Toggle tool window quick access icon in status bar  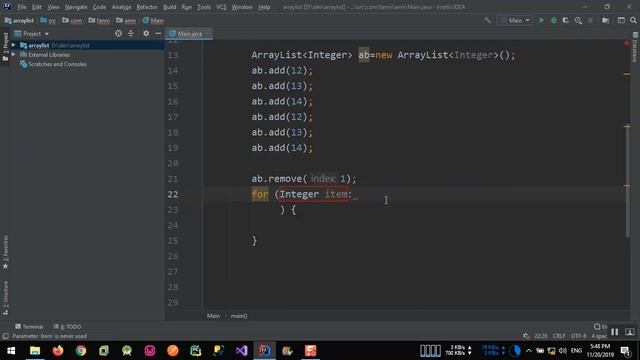[x=5, y=336]
